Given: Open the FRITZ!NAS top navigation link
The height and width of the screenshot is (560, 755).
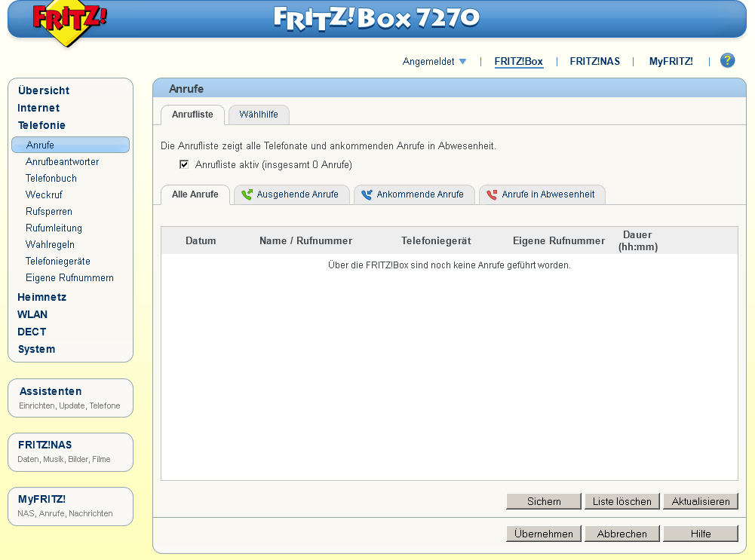Looking at the screenshot, I should pos(594,62).
